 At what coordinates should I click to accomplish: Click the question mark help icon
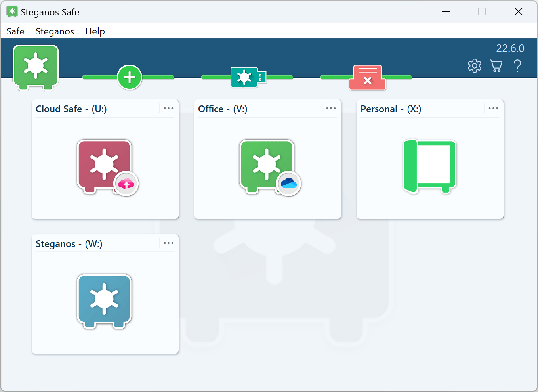pos(517,66)
